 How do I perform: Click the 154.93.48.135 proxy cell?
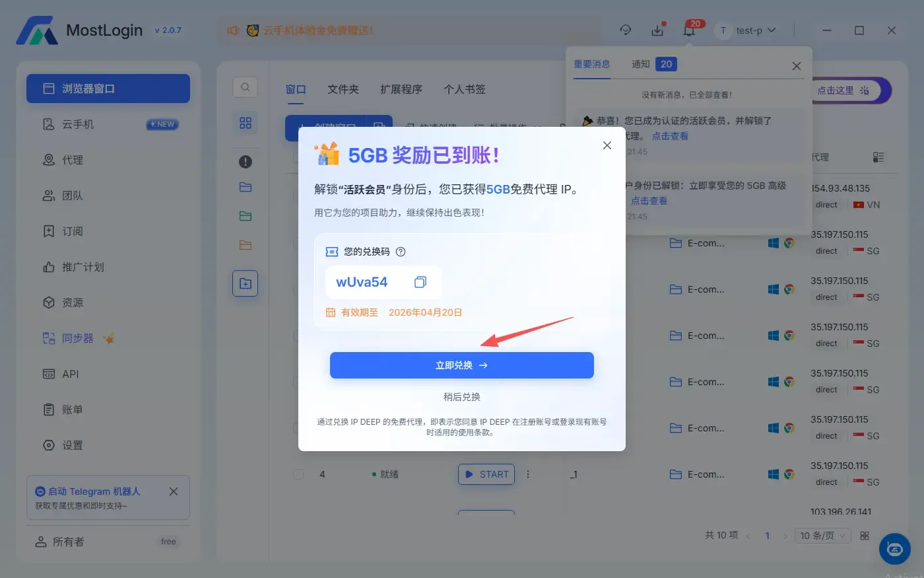840,188
